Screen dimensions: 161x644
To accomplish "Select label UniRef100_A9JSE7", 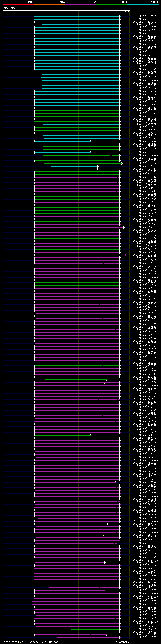I will [144, 327].
